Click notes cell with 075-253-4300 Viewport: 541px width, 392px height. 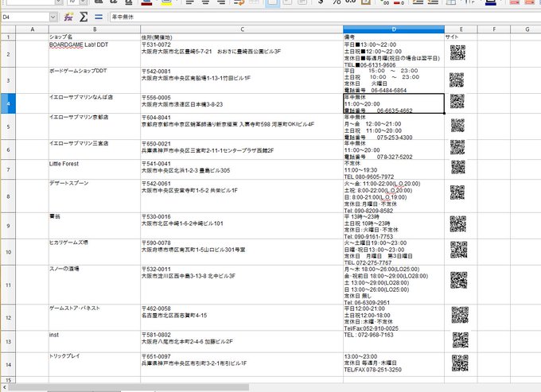(394, 126)
